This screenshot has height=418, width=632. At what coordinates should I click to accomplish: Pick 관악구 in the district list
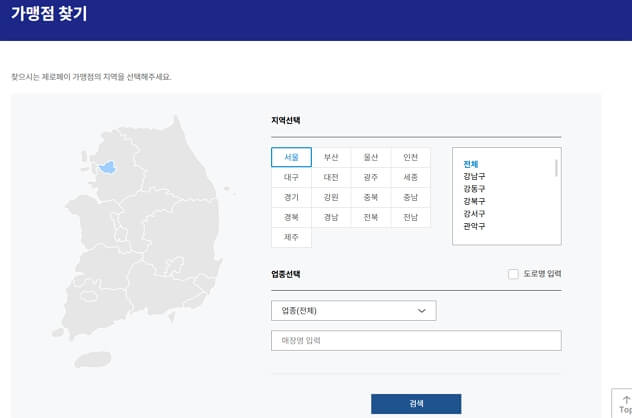[x=474, y=226]
